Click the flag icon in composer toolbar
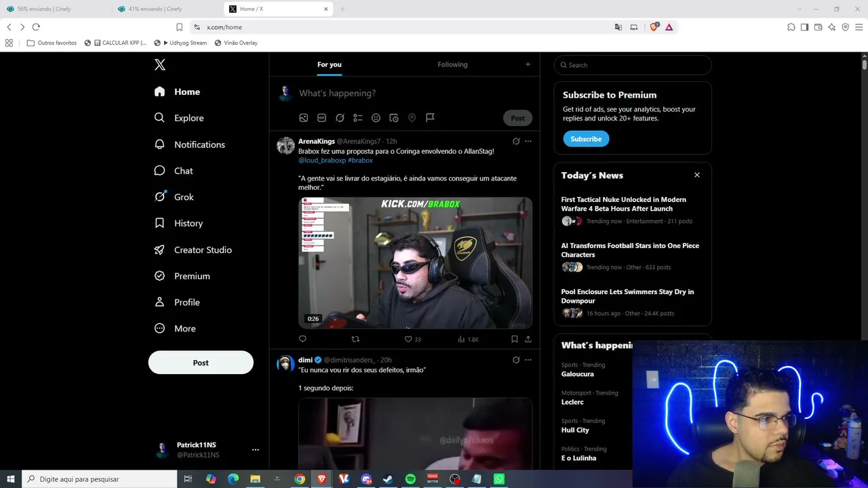Image resolution: width=868 pixels, height=488 pixels. [x=430, y=118]
